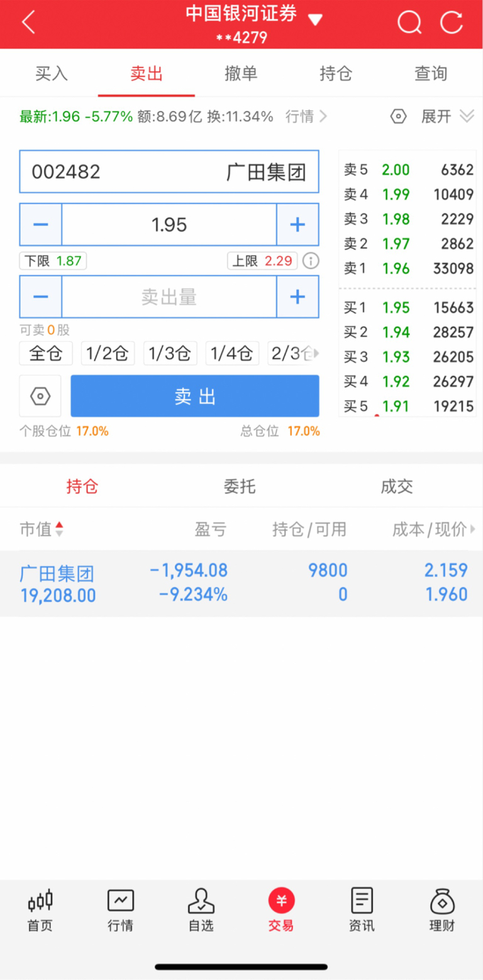The width and height of the screenshot is (483, 980).
Task: Go back using the top-left arrow
Action: (x=28, y=23)
